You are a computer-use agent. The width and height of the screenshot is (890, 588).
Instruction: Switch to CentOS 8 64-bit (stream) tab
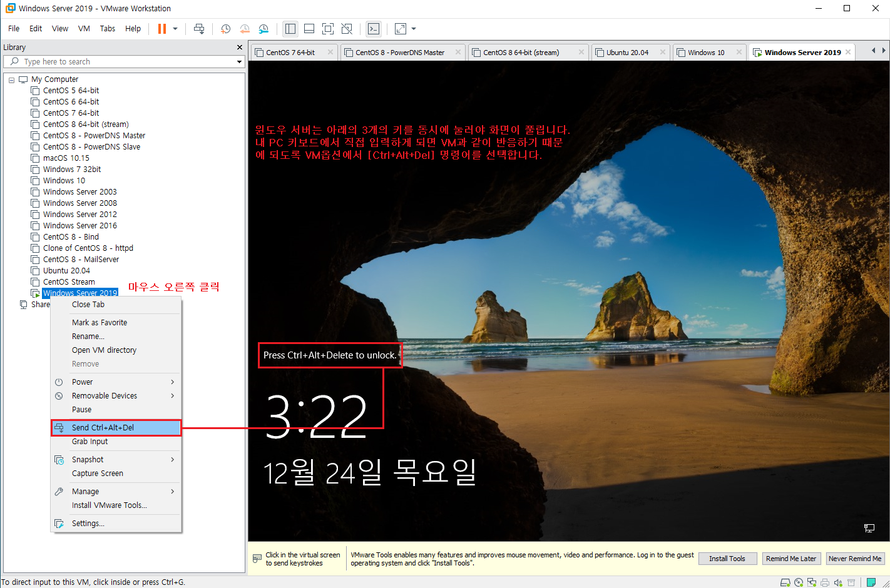coord(521,53)
